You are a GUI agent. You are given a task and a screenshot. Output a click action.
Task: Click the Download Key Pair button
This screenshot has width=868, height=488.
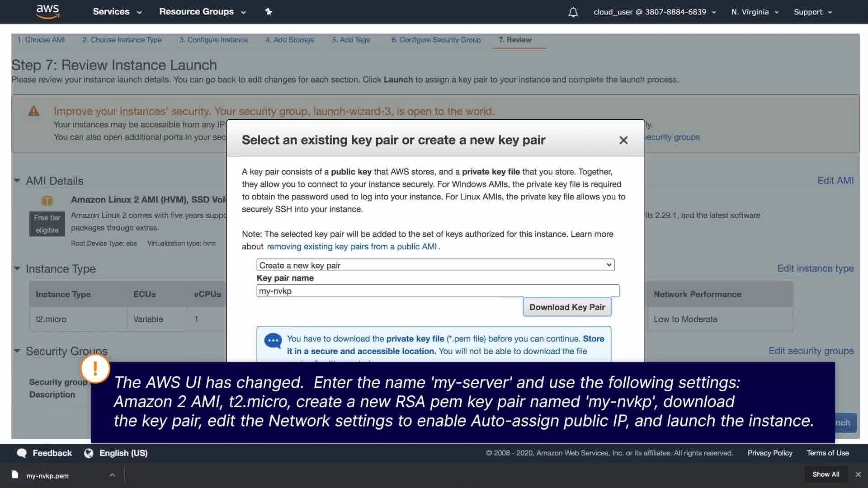tap(567, 307)
